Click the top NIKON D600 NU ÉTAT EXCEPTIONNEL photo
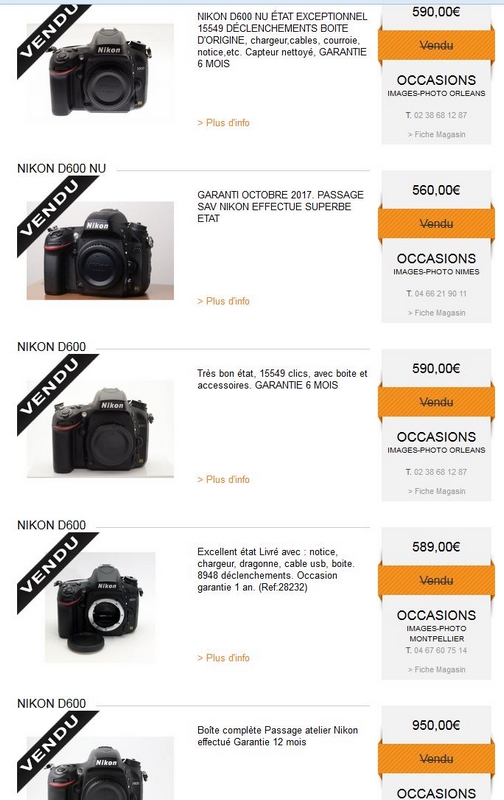Screen dimensions: 504x800 (100, 71)
